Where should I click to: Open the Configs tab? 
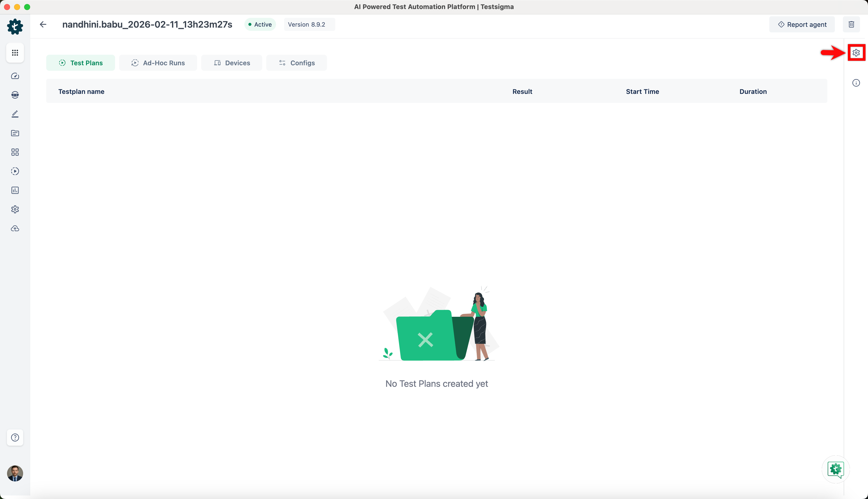(297, 63)
